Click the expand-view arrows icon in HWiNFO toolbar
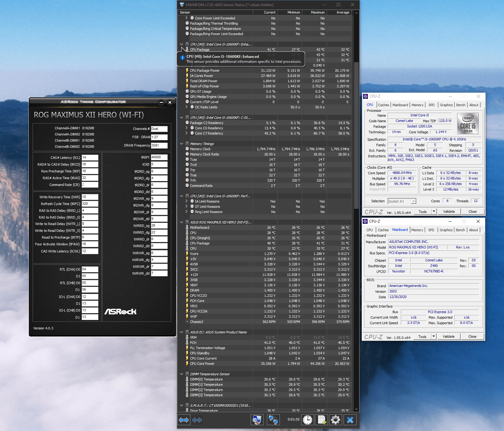The height and width of the screenshot is (431, 504). pyautogui.click(x=184, y=420)
